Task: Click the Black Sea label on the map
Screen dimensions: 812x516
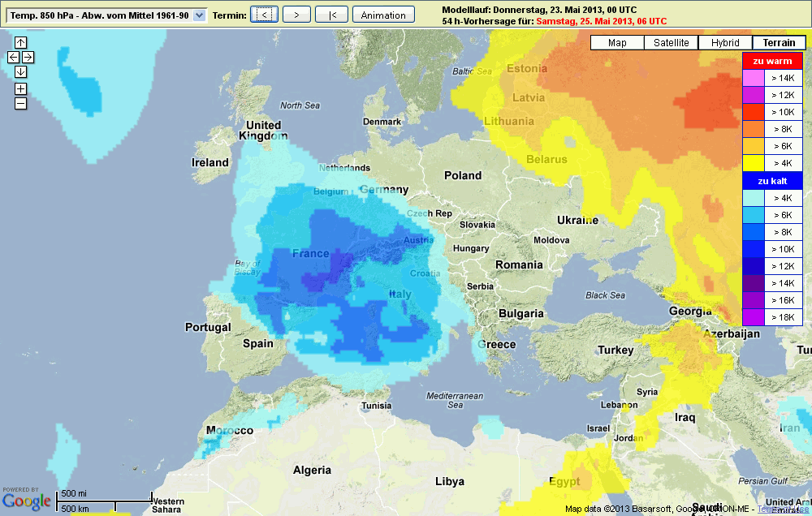Action: coord(606,295)
